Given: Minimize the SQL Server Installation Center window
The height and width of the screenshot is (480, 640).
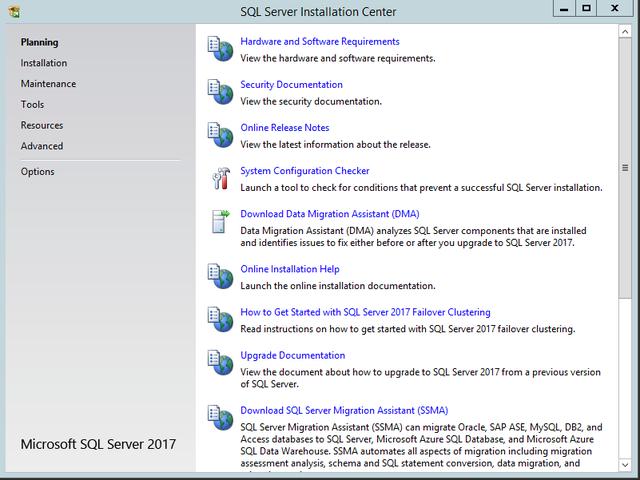Looking at the screenshot, I should click(564, 9).
